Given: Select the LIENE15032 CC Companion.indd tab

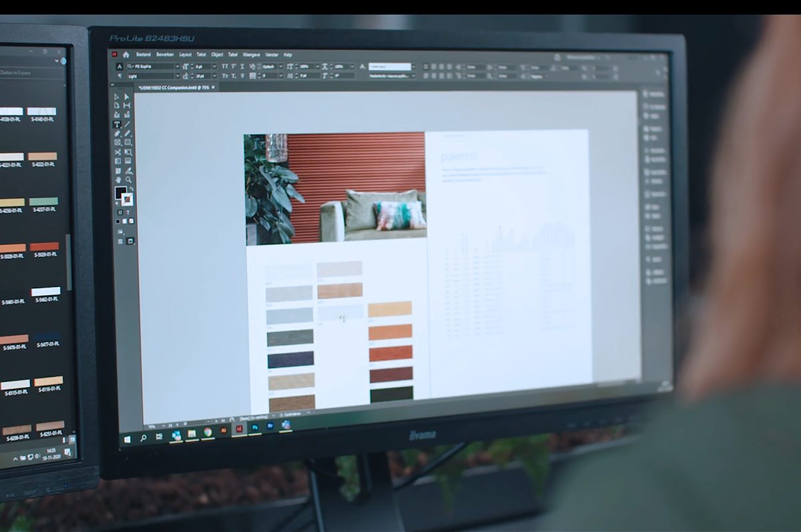Looking at the screenshot, I should pos(174,87).
